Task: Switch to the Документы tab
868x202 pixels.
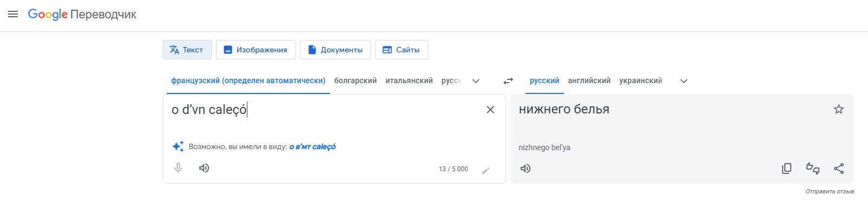Action: (x=335, y=50)
